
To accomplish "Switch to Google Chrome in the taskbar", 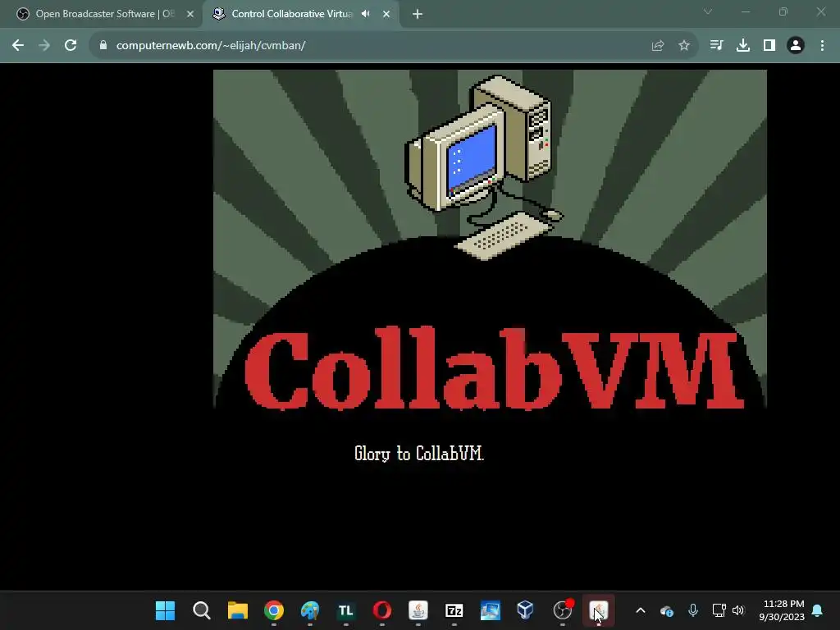I will 274,610.
